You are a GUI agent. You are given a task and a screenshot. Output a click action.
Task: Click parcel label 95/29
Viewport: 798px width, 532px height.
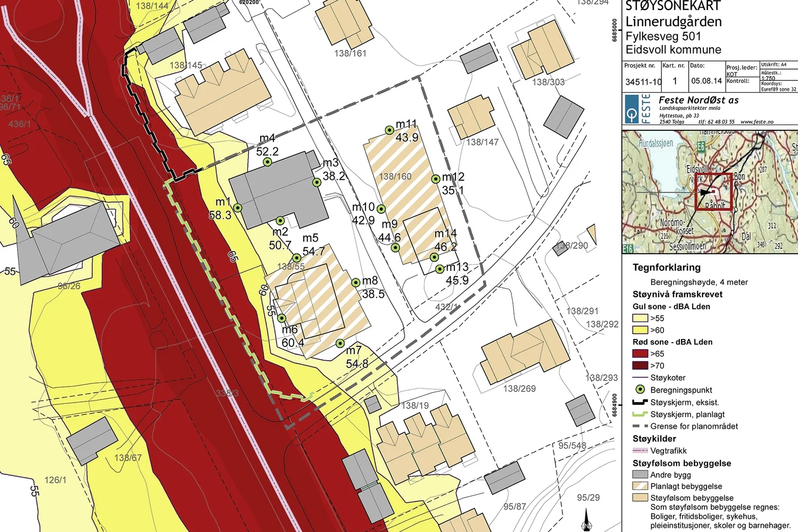click(x=588, y=497)
